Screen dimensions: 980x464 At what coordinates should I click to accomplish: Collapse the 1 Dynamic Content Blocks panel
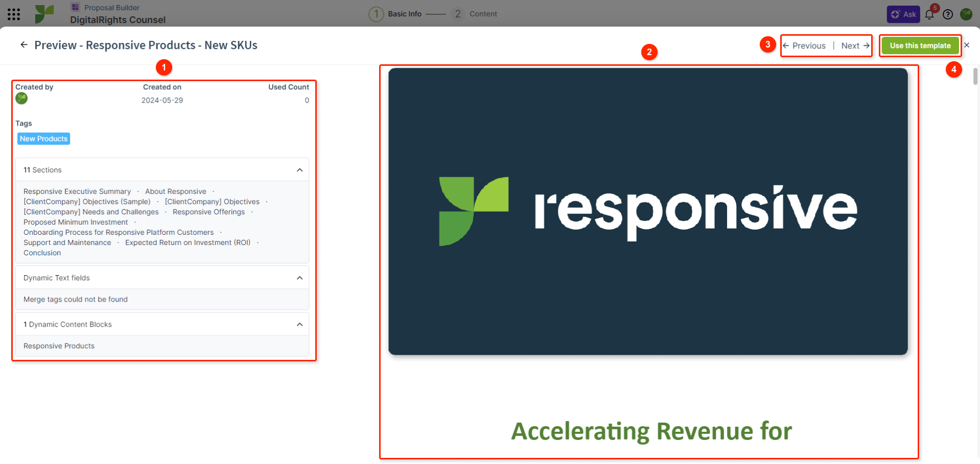(299, 325)
